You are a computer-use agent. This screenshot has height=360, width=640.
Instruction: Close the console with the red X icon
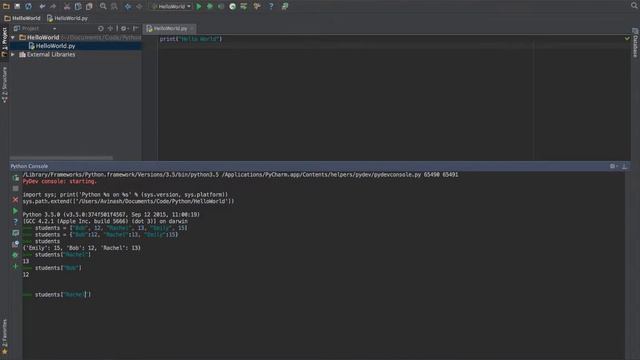tap(15, 200)
